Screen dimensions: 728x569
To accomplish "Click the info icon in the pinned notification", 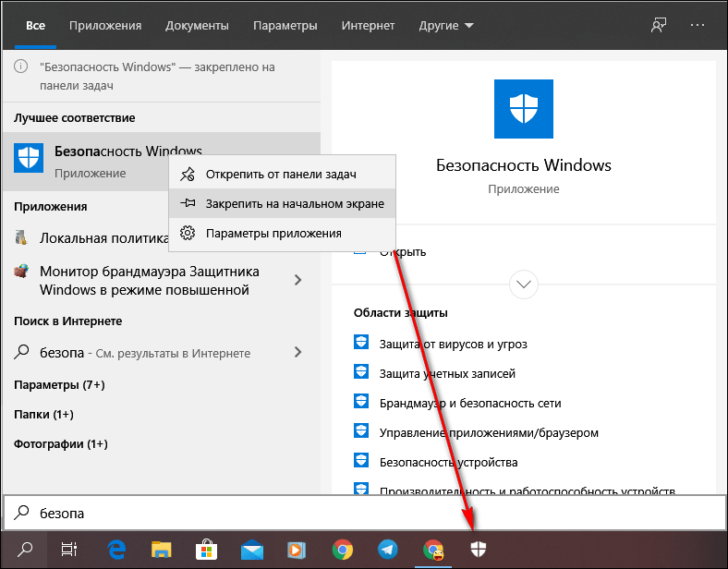I will [20, 67].
